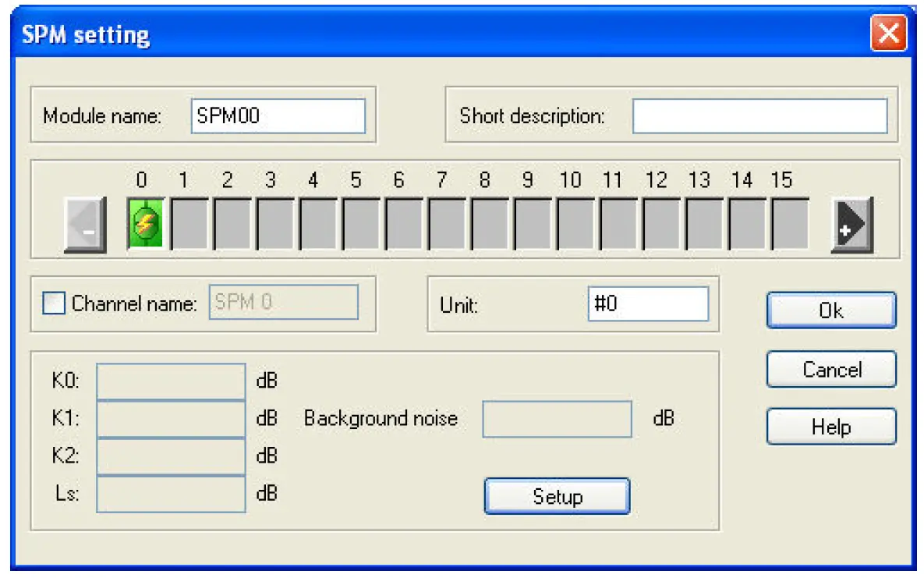Screen dimensions: 924x578
Task: Select empty channel slot 14
Action: point(748,224)
